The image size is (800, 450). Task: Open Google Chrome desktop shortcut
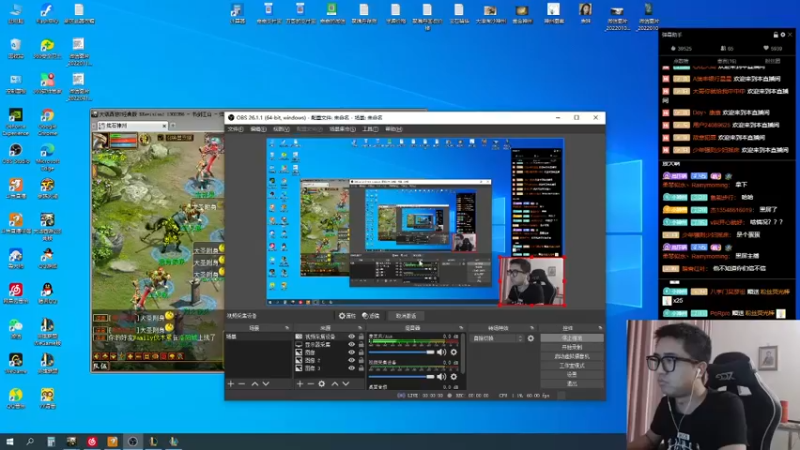click(47, 122)
